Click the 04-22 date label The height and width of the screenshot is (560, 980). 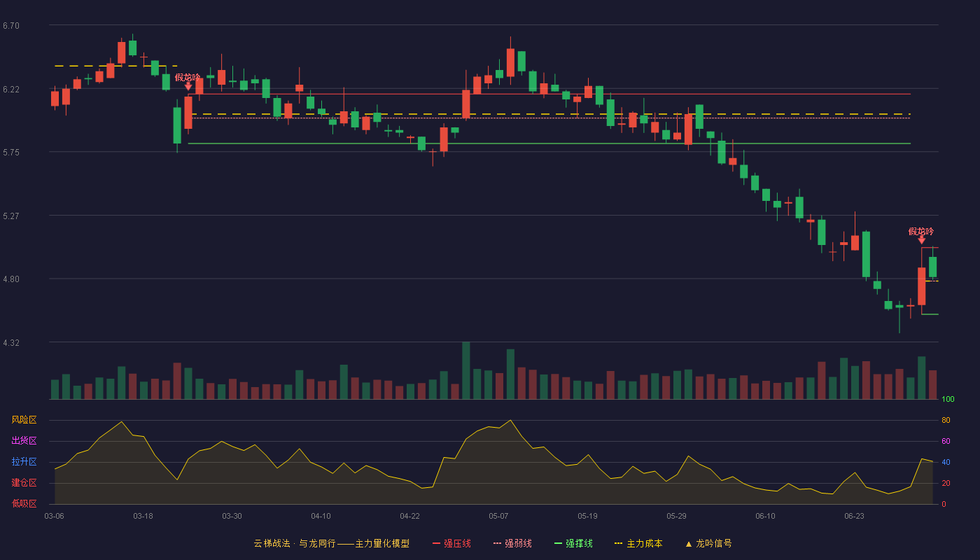[x=409, y=516]
